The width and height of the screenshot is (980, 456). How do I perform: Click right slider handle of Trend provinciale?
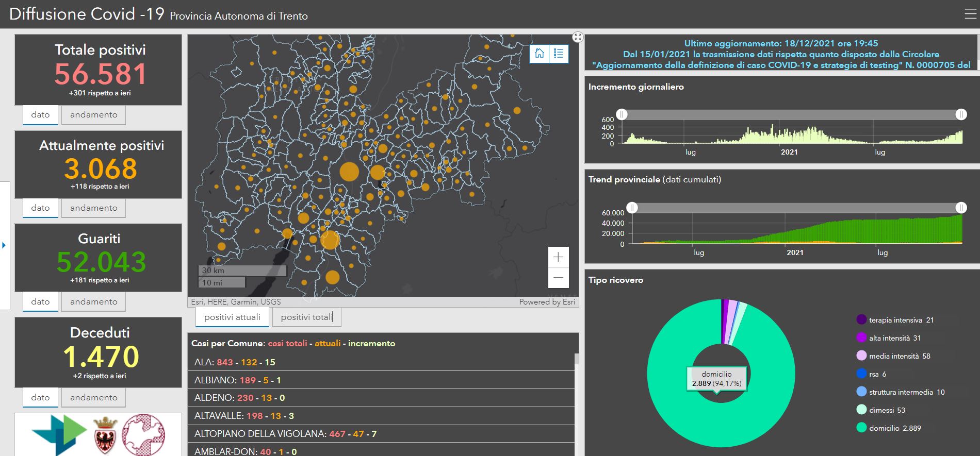pos(961,208)
